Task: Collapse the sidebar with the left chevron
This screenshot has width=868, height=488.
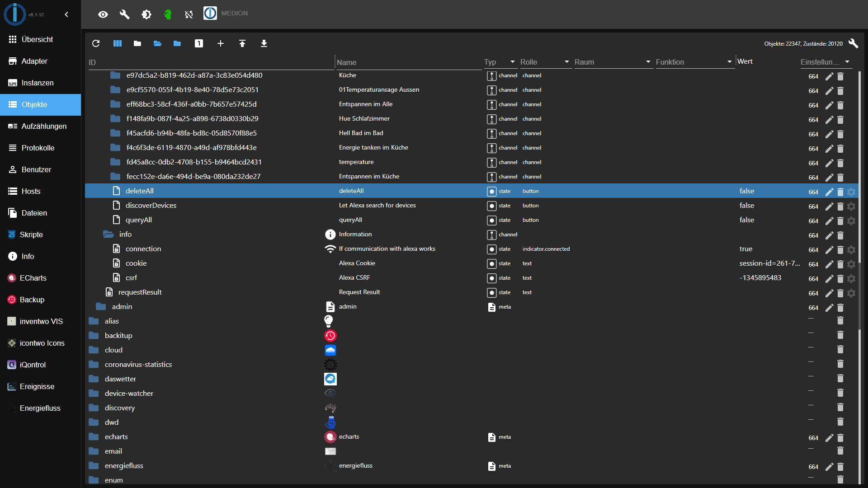Action: 66,14
